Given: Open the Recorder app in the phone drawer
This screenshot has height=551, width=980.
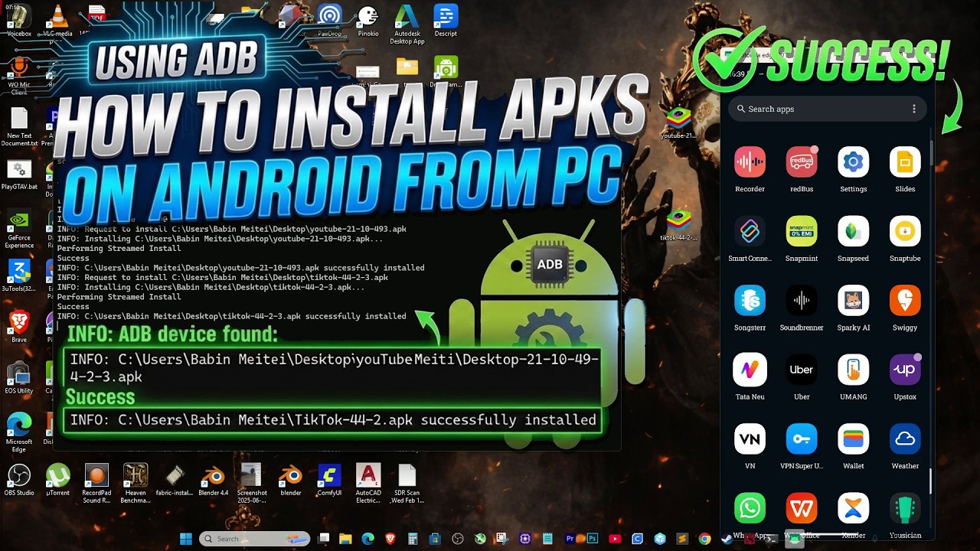Looking at the screenshot, I should (750, 162).
